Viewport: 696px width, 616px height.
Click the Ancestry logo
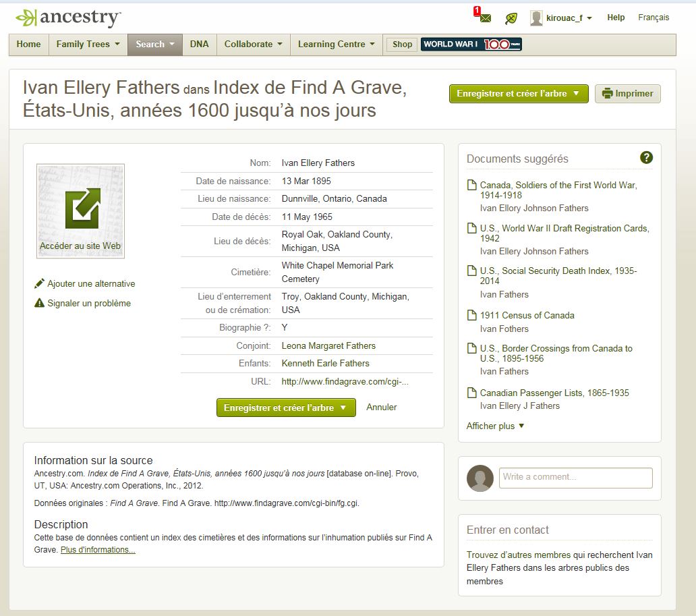[68, 18]
